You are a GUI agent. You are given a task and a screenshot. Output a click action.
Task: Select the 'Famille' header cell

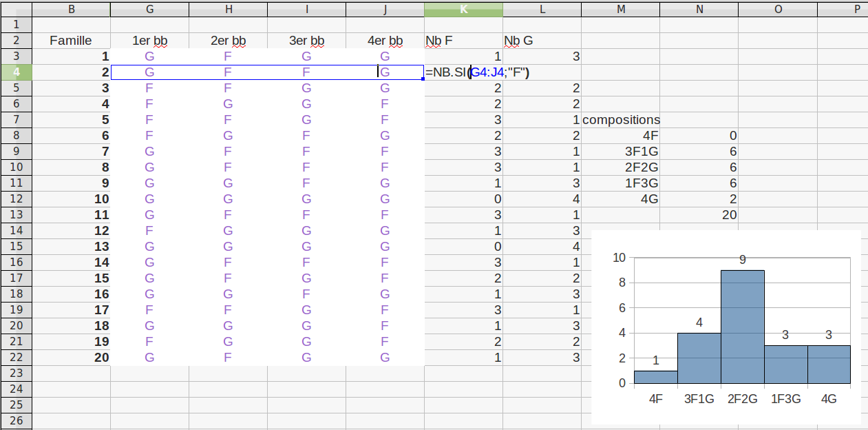click(x=71, y=41)
